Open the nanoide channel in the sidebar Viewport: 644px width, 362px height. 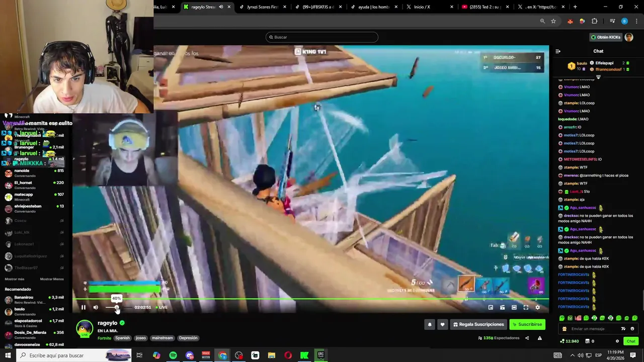[x=34, y=173]
